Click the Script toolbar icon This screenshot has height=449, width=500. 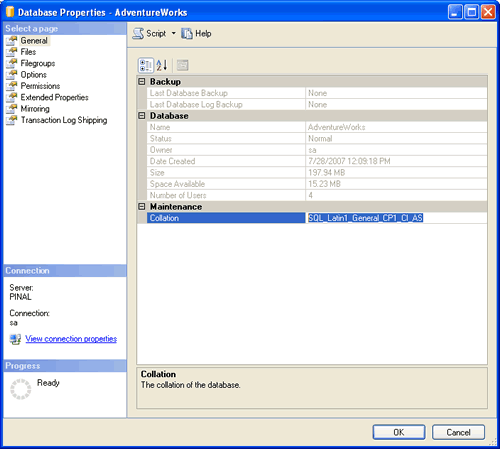pos(138,34)
